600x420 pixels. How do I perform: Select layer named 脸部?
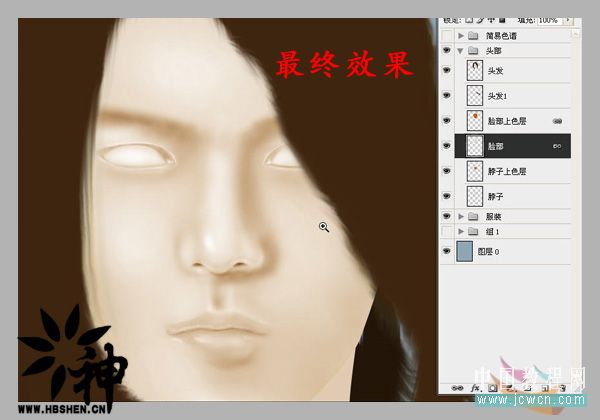[495, 146]
